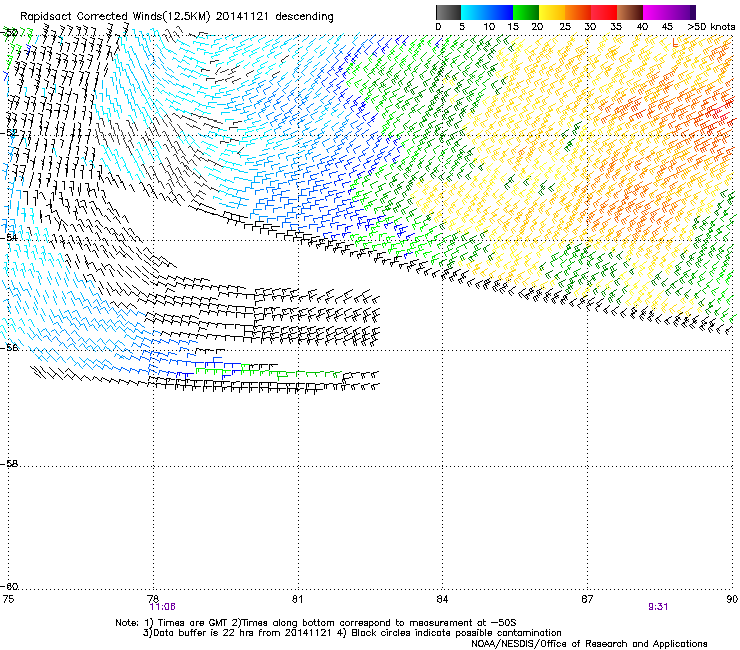
Task: Click the 'Data buffer is 22 hrs' note line
Action: point(352,633)
